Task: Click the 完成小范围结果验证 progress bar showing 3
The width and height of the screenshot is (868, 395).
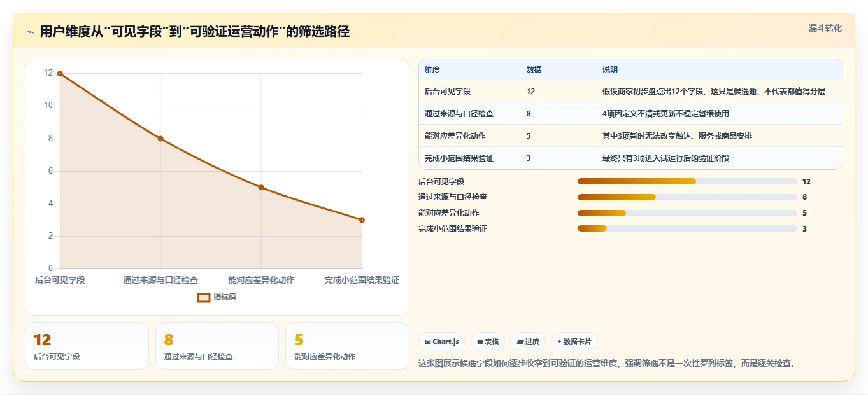Action: pyautogui.click(x=687, y=228)
